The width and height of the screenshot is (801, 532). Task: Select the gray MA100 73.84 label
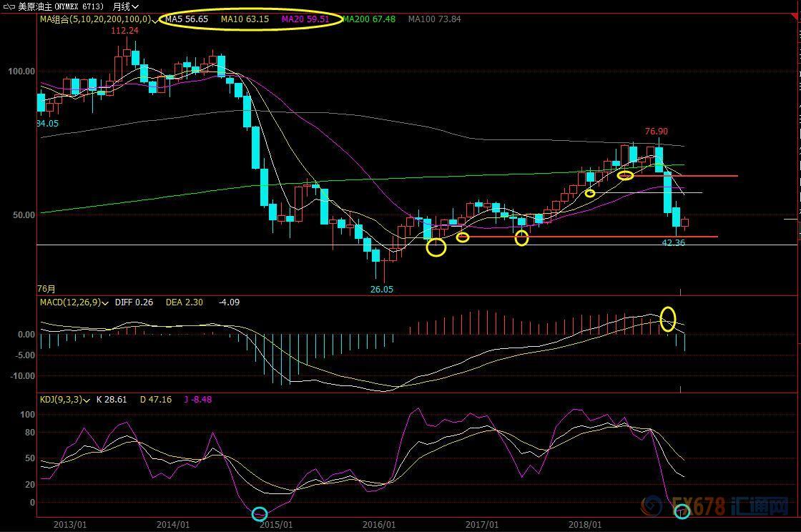(x=434, y=19)
